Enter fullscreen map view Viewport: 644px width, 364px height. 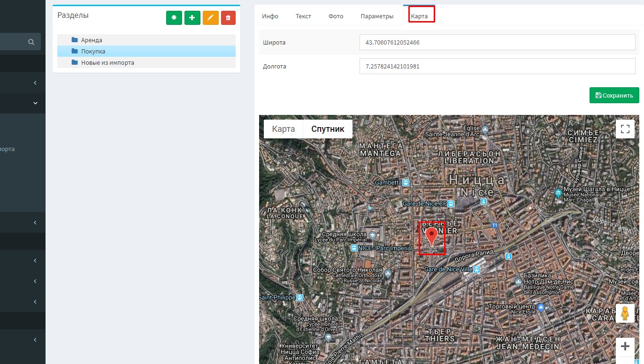(625, 129)
